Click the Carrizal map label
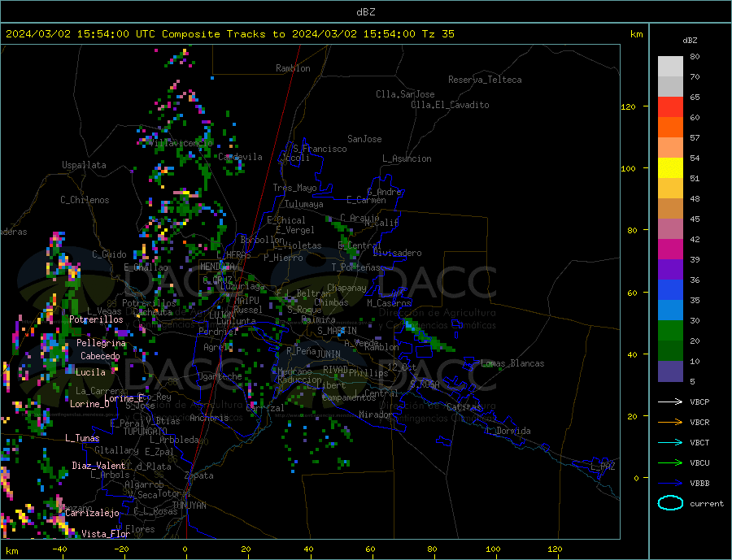 click(x=265, y=408)
